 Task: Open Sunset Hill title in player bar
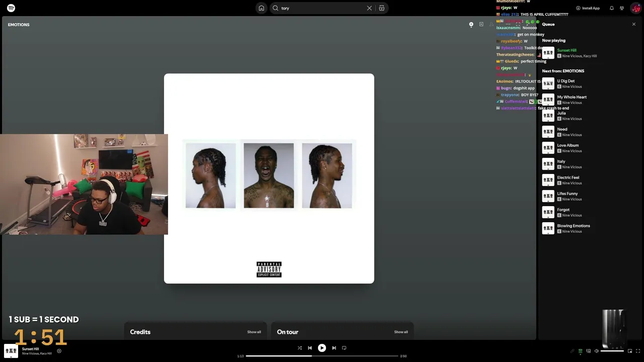pos(30,349)
